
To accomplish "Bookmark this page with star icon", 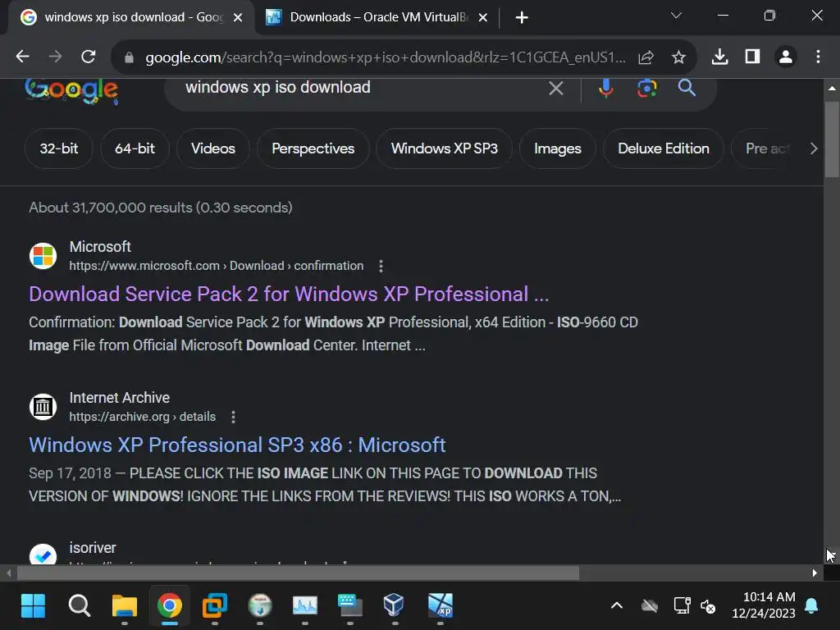I will click(678, 57).
